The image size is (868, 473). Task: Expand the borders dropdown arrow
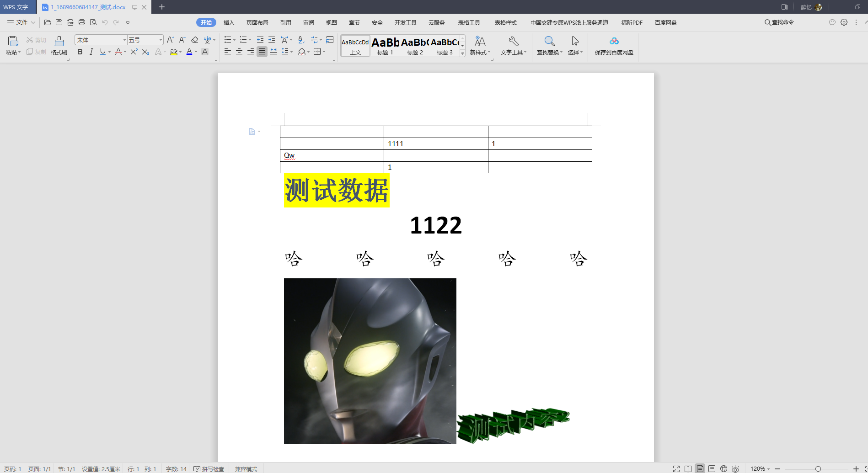324,52
